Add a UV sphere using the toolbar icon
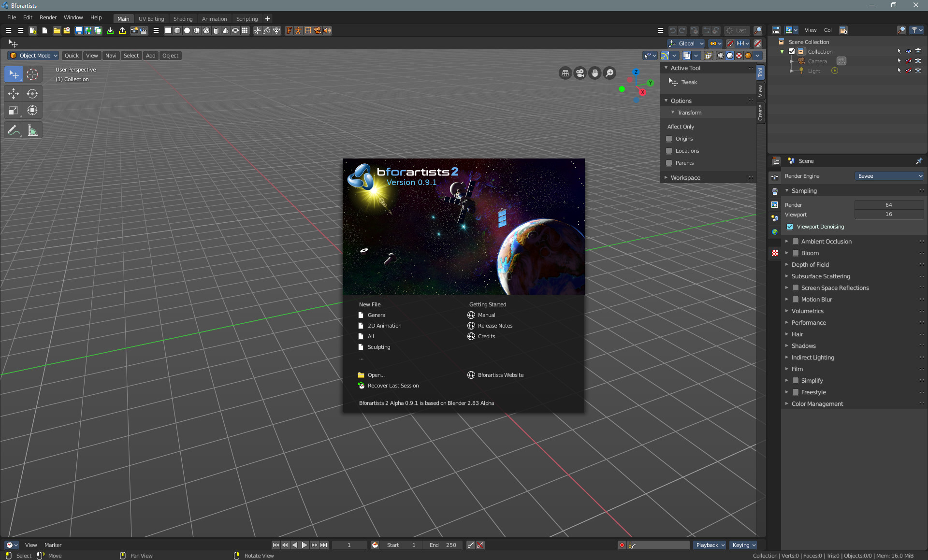 pos(197,30)
